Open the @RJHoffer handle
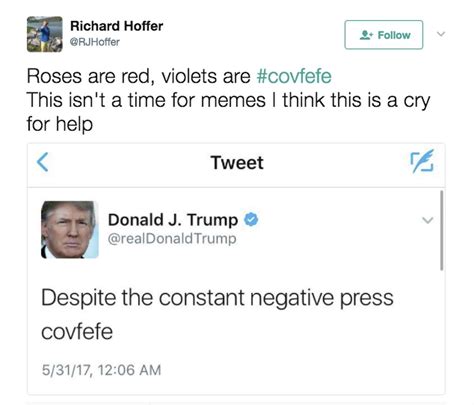Viewport: 474px width, 405px height. 95,42
